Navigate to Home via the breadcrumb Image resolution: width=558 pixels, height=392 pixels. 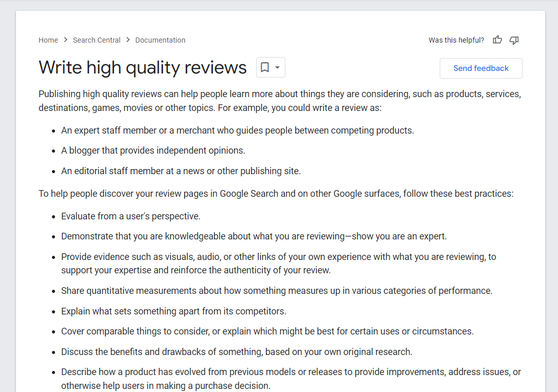[x=48, y=40]
